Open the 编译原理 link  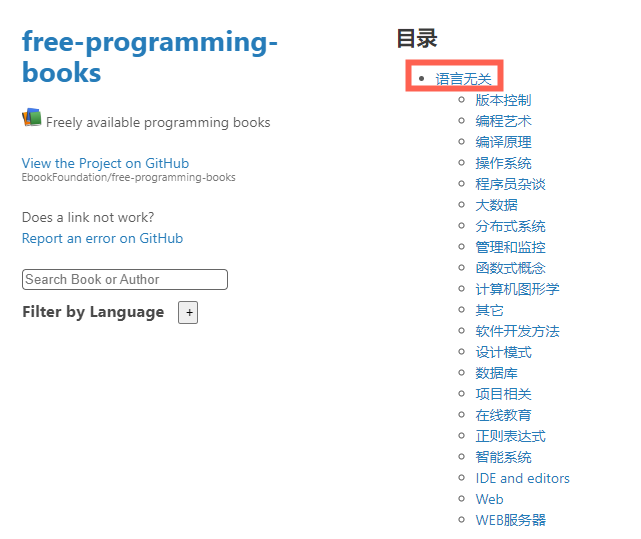coord(503,142)
